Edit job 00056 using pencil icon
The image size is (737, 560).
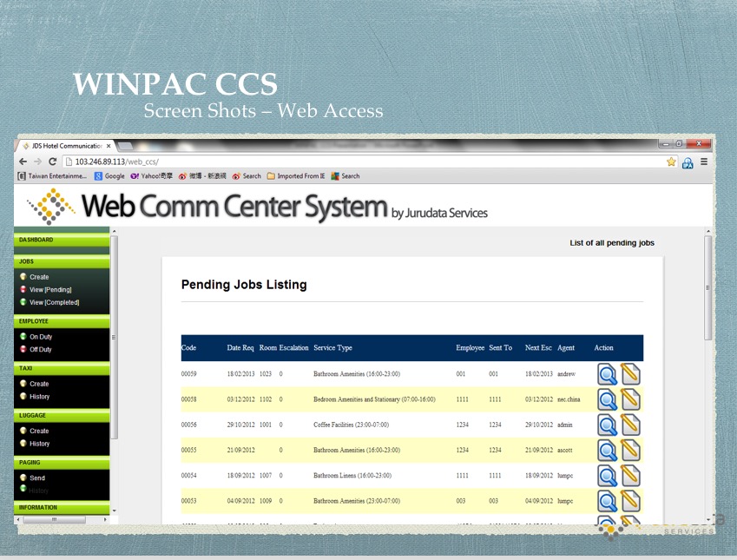[x=630, y=425]
